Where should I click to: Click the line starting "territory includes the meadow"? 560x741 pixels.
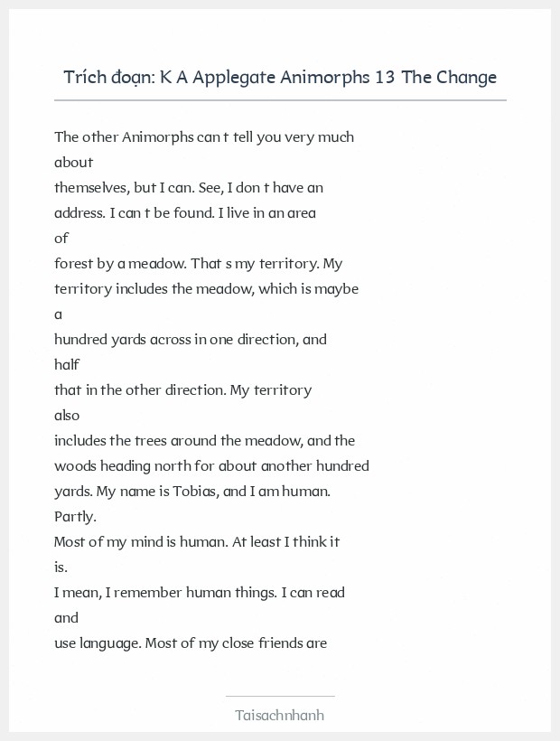click(x=206, y=289)
